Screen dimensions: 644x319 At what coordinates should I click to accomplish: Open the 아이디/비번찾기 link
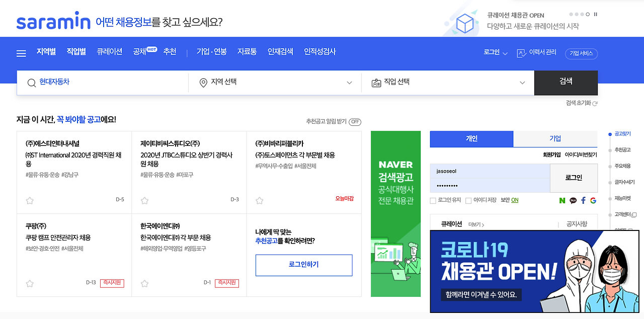(581, 155)
